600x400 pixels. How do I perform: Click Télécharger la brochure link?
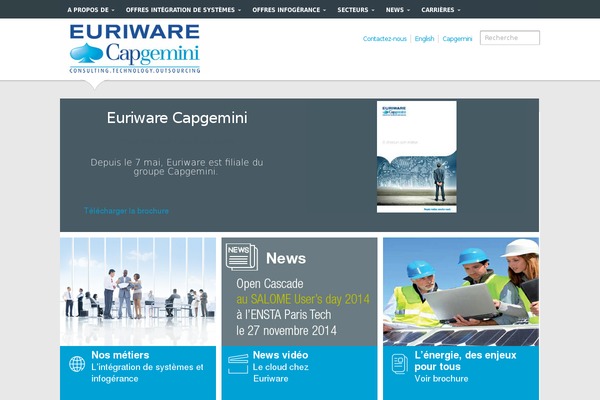tap(127, 211)
